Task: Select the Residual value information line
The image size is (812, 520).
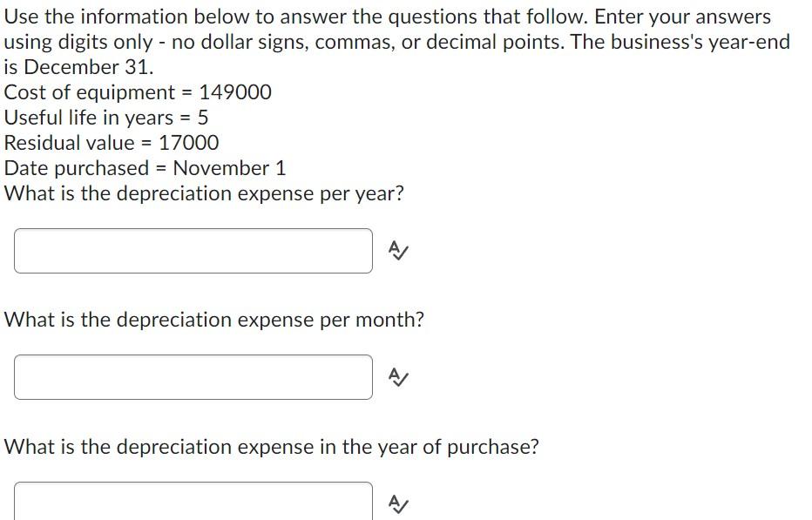Action: 112,143
